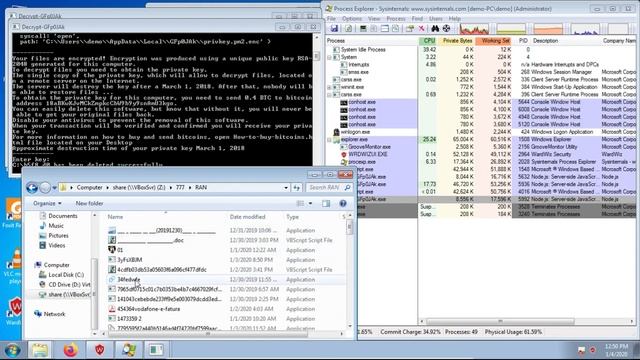640x360 pixels.
Task: Click the blue Help icon in file explorer
Action: (x=343, y=203)
